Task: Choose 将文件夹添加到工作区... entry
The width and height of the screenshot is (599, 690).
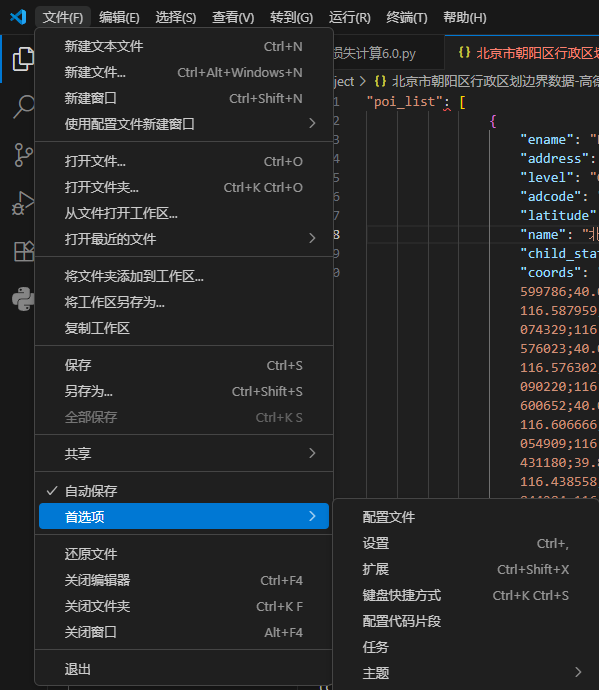Action: click(x=184, y=276)
